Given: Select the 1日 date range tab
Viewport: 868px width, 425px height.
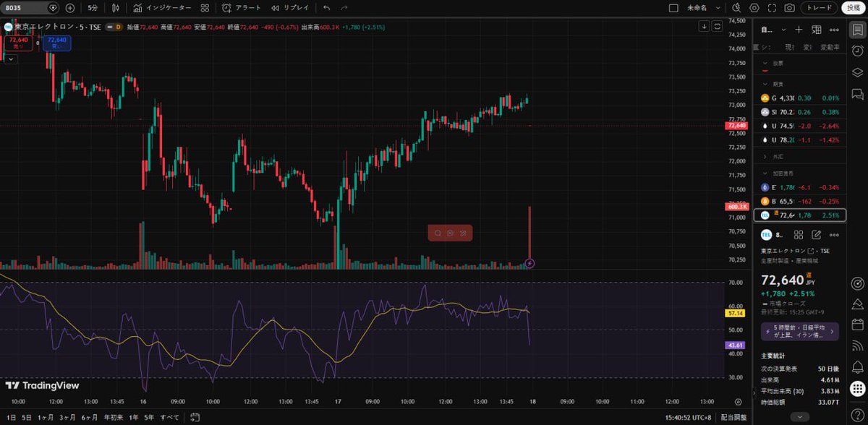Looking at the screenshot, I should (x=12, y=417).
